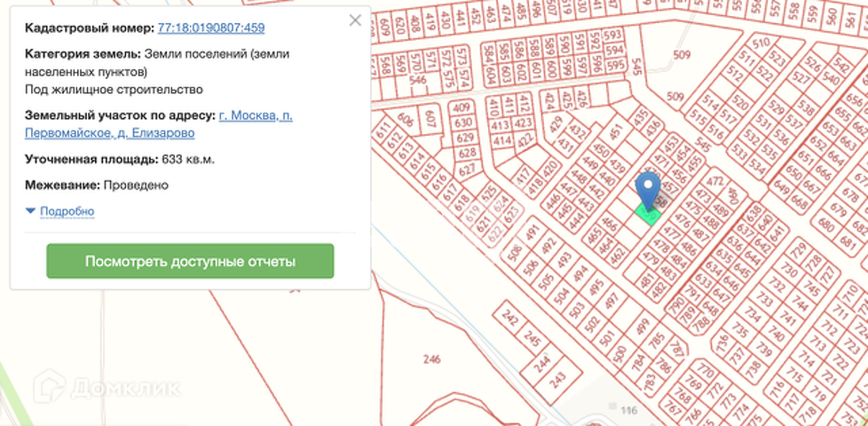This screenshot has width=868, height=426.
Task: Select the highlighted green parcel on map
Action: coord(648,214)
